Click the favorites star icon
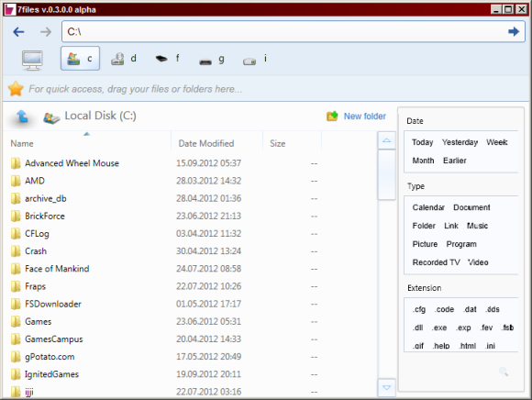Image resolution: width=532 pixels, height=400 pixels. pos(16,89)
